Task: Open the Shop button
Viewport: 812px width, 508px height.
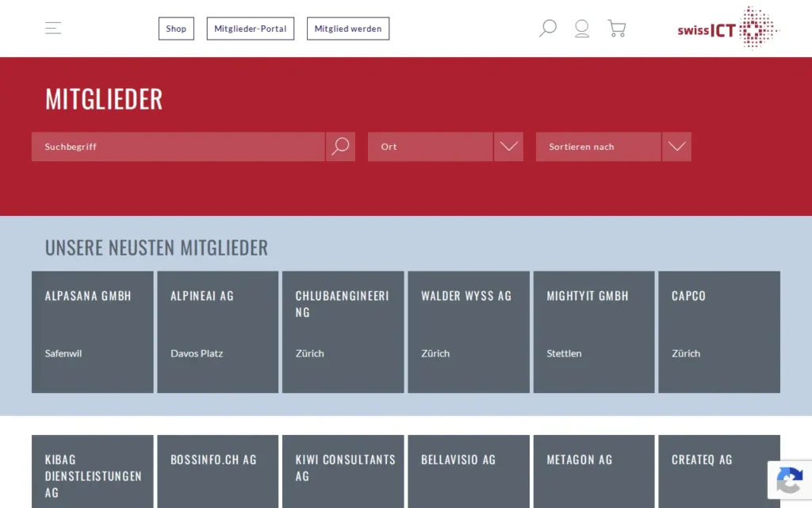Action: (176, 29)
